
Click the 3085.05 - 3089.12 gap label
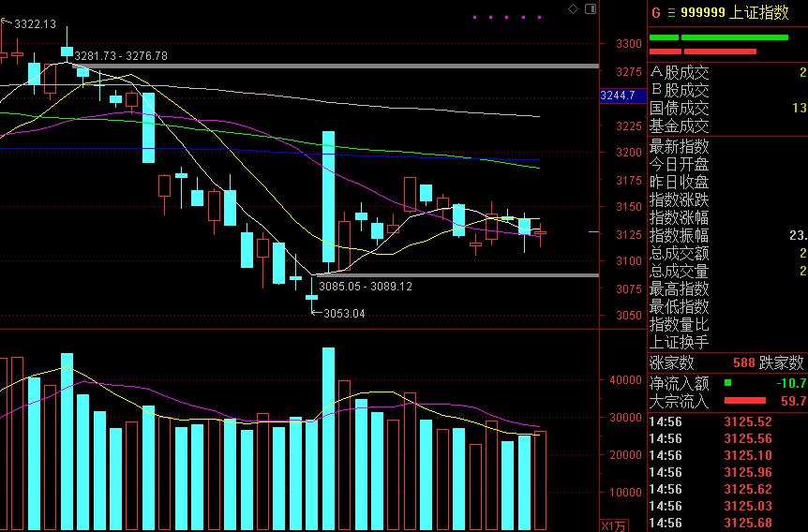coord(366,287)
